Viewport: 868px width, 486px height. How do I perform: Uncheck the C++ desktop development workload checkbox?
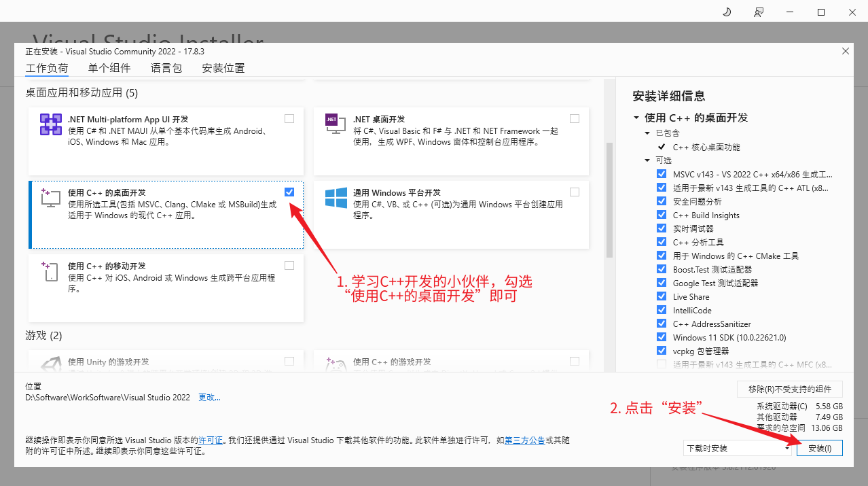(289, 192)
